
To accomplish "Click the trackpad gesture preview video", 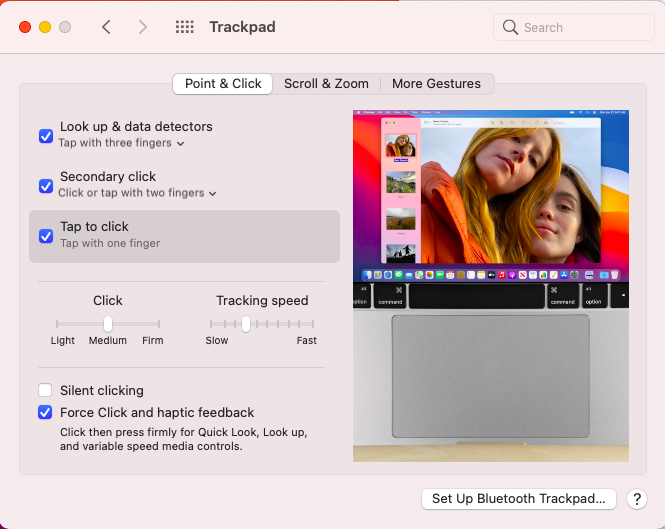I will 491,285.
